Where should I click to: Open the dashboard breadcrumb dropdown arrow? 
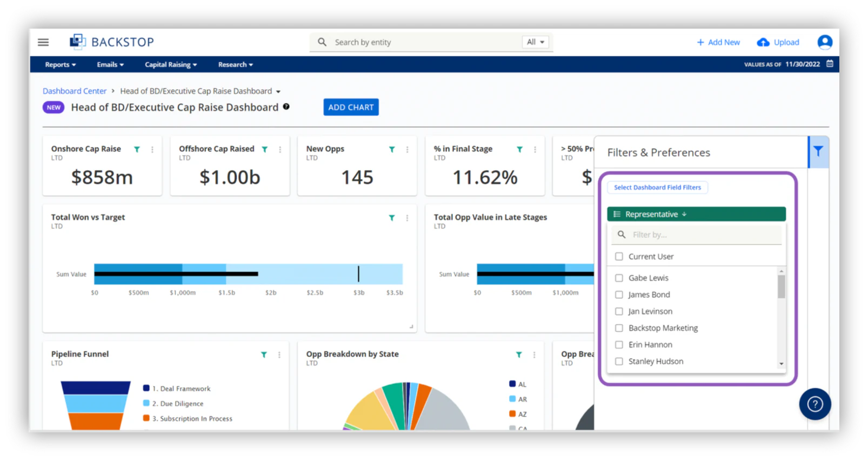pos(278,91)
